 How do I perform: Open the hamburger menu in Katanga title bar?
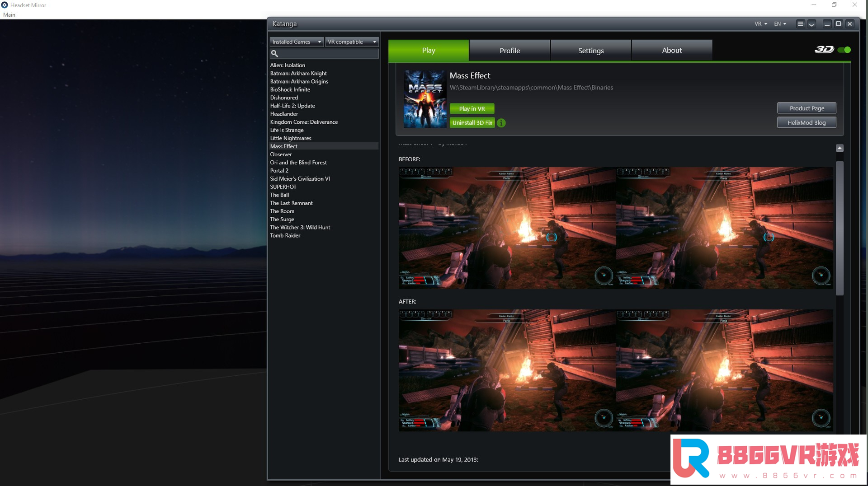click(800, 24)
